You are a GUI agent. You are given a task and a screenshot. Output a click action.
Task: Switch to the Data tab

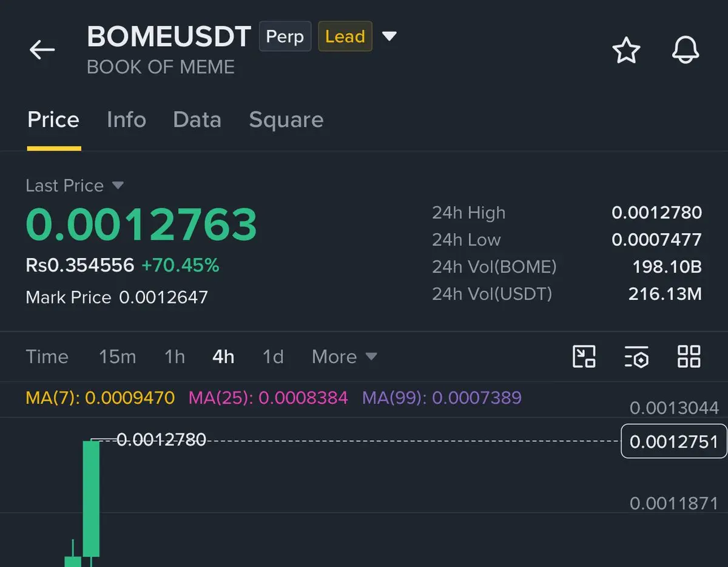(x=197, y=120)
